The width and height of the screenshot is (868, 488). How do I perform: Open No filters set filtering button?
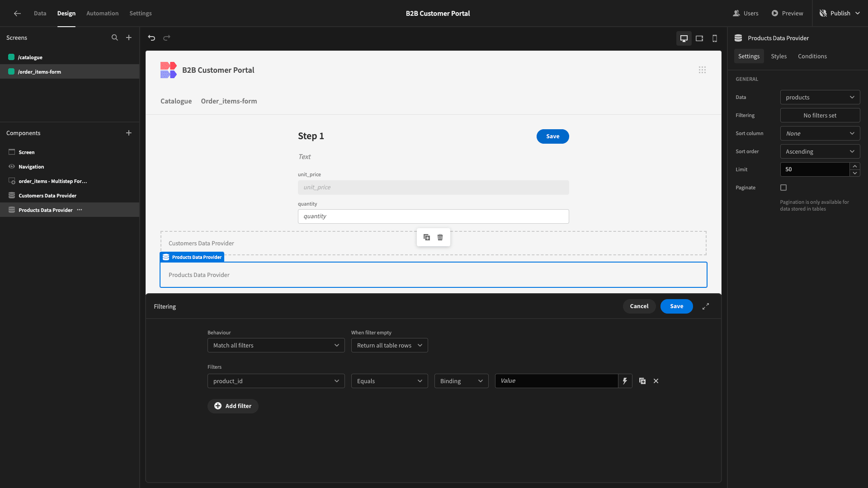pyautogui.click(x=820, y=115)
